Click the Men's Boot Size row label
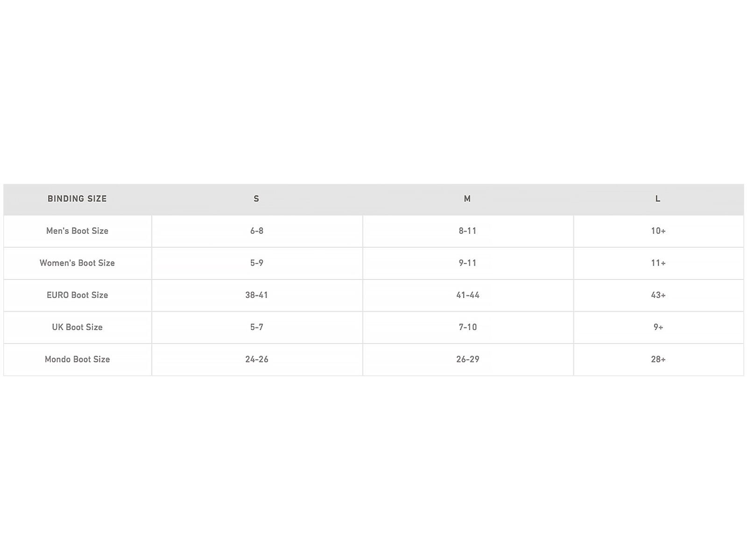The width and height of the screenshot is (747, 560). point(77,231)
